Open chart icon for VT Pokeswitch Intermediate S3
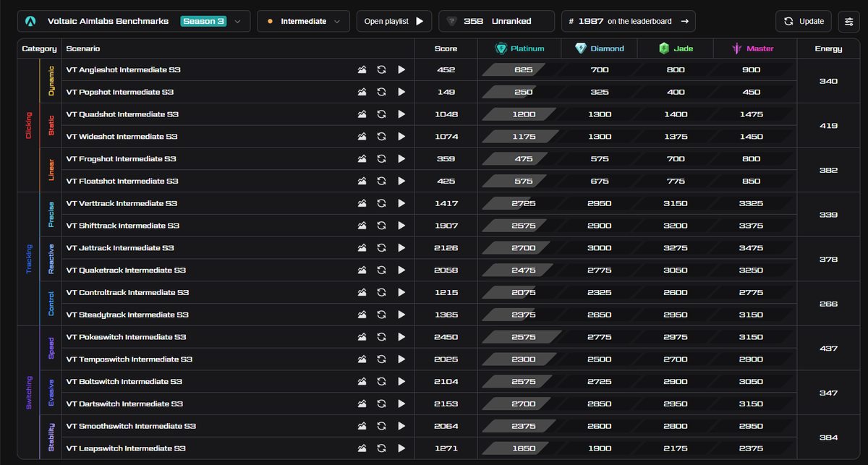 [x=362, y=337]
